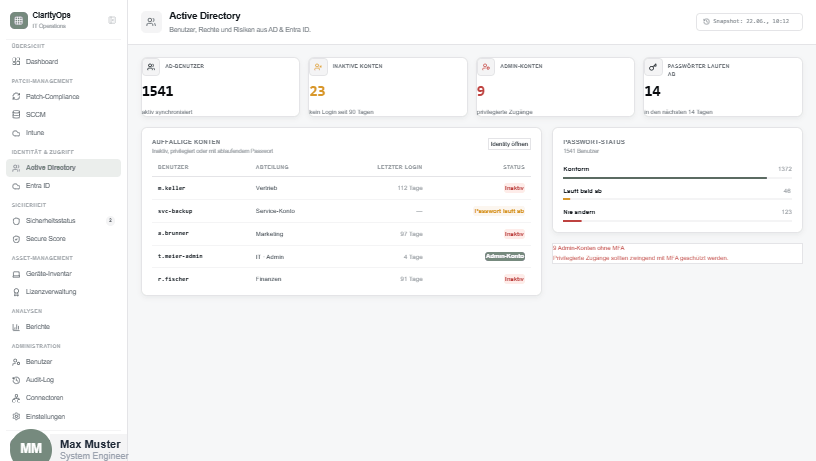Open Sicherheitsstatus shield icon entry
The image size is (816, 461).
[16, 221]
